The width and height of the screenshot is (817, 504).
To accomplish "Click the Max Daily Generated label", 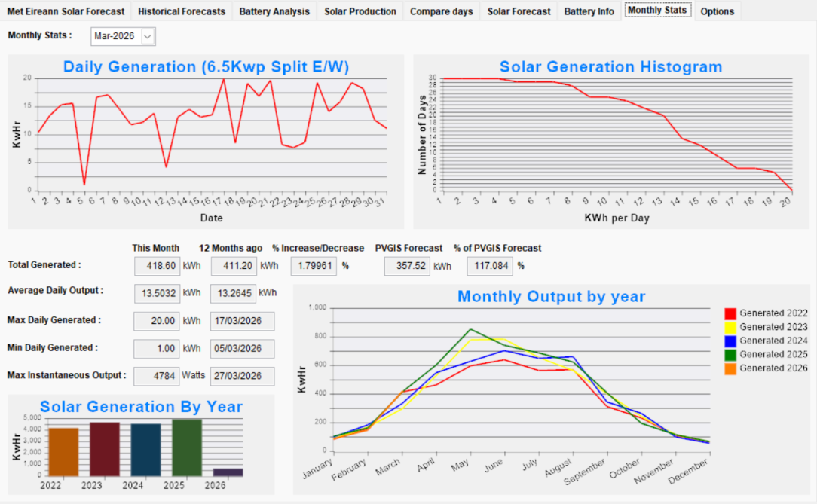I will pos(54,320).
